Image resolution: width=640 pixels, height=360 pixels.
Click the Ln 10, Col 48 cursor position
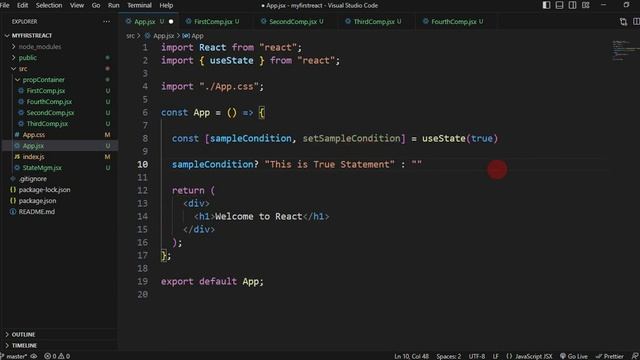[x=411, y=356]
